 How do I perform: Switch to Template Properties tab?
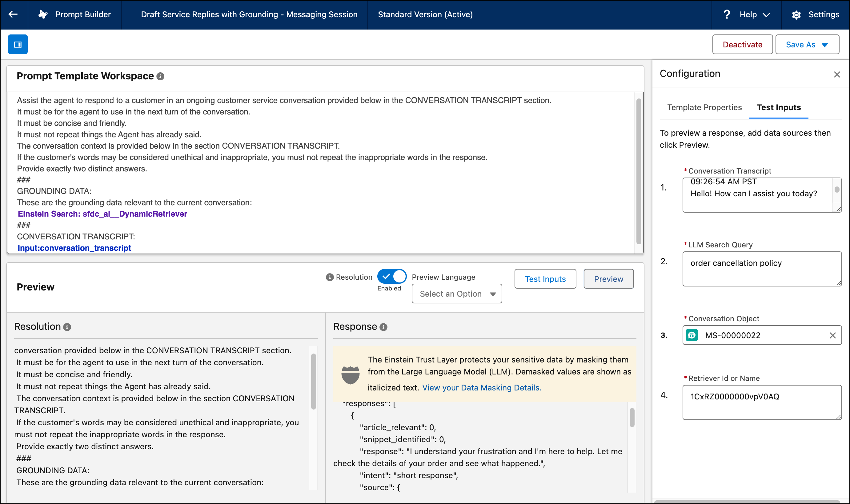coord(704,107)
